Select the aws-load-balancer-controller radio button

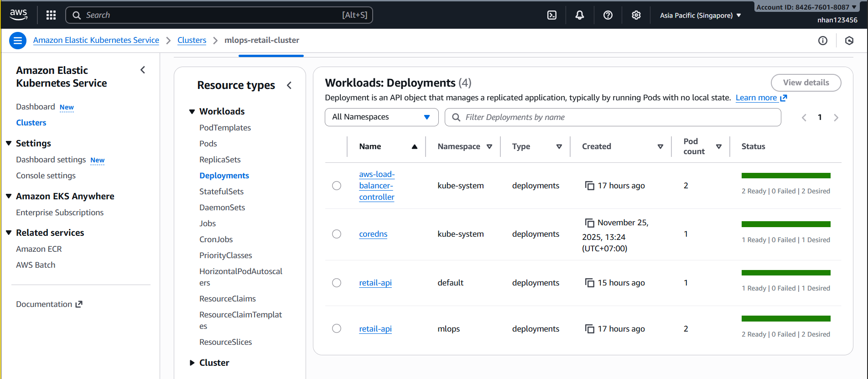[337, 186]
